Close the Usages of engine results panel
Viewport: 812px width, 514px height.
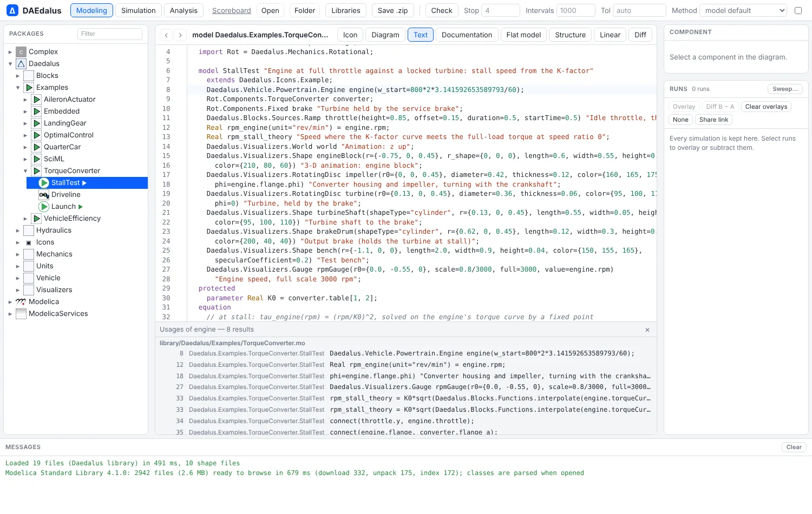pyautogui.click(x=647, y=330)
